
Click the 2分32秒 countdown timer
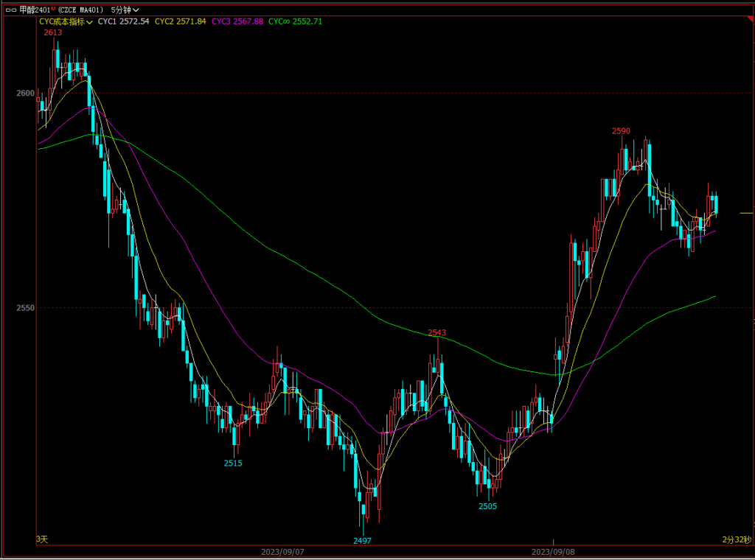(736, 539)
